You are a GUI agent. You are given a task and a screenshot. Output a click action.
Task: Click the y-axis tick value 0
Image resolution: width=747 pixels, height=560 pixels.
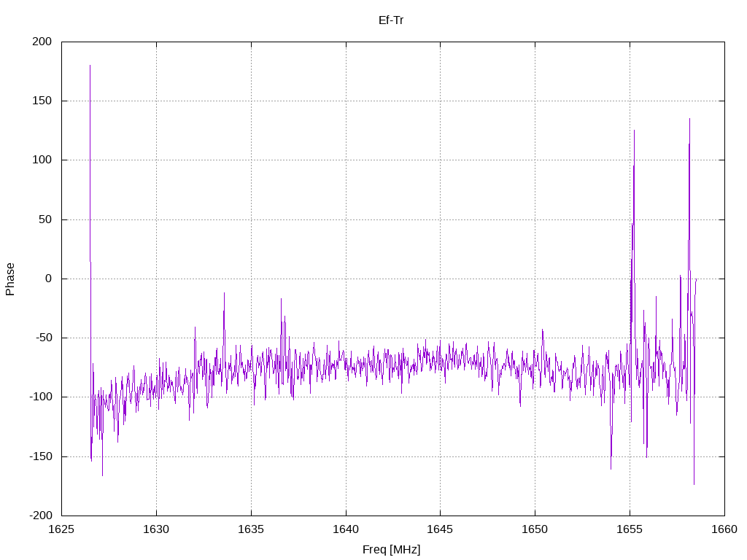(49, 279)
